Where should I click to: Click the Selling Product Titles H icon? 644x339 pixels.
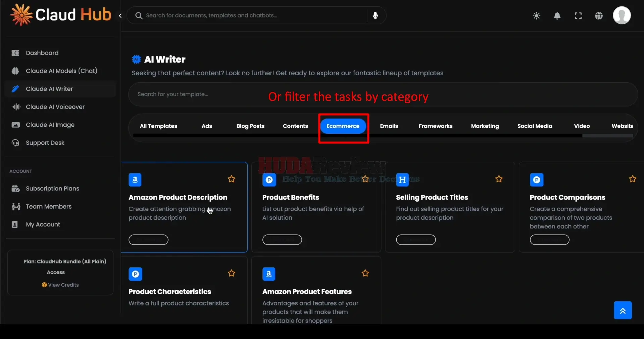click(402, 180)
